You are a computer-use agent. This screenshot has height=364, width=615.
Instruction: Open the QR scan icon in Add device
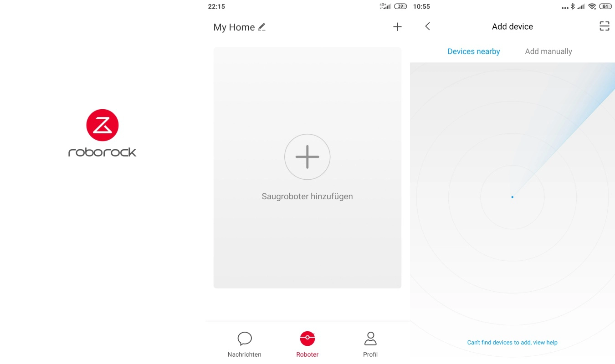pyautogui.click(x=604, y=26)
